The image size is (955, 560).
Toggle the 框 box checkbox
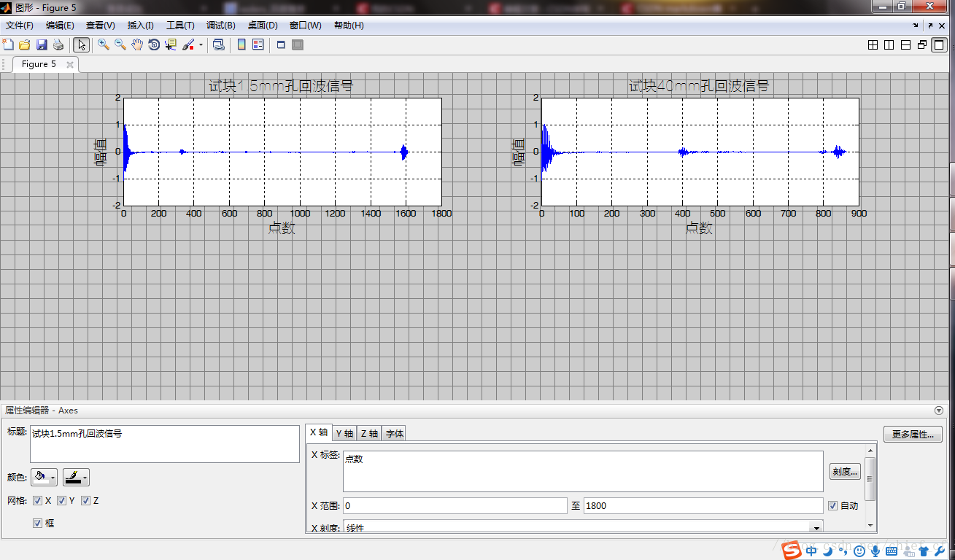37,523
